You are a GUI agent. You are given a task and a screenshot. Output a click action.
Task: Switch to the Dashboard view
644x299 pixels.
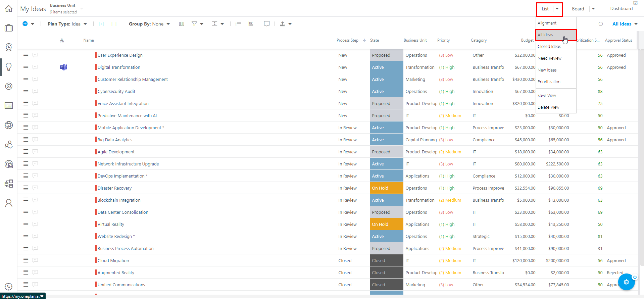tap(621, 9)
